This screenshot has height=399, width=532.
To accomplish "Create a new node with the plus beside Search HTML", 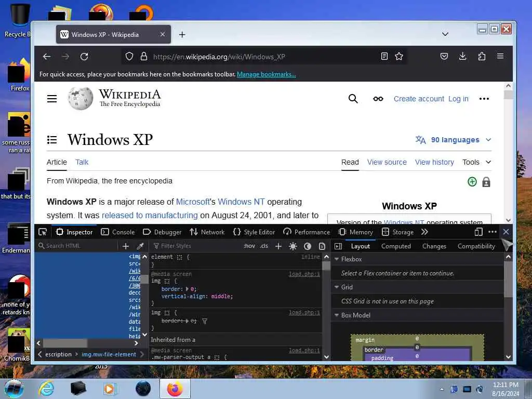I will tap(126, 246).
